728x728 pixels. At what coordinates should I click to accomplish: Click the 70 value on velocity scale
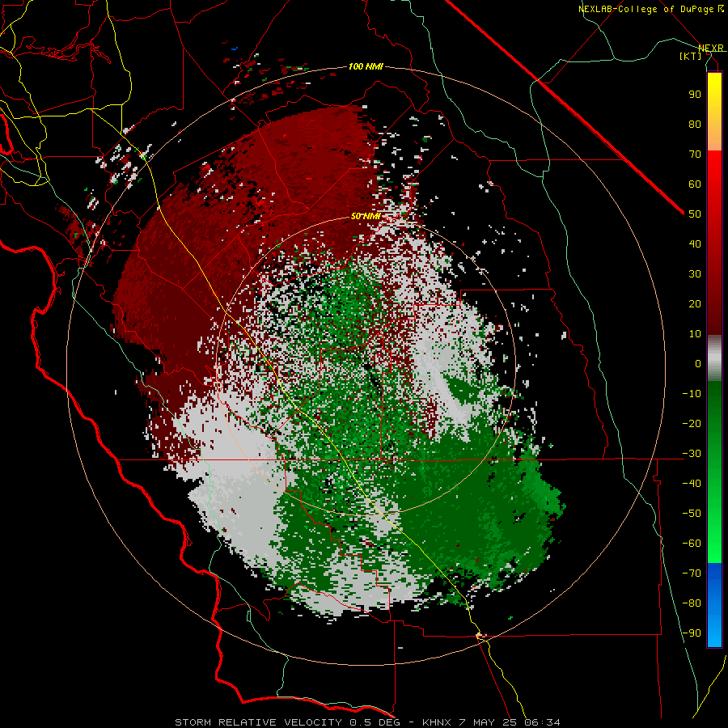click(695, 154)
